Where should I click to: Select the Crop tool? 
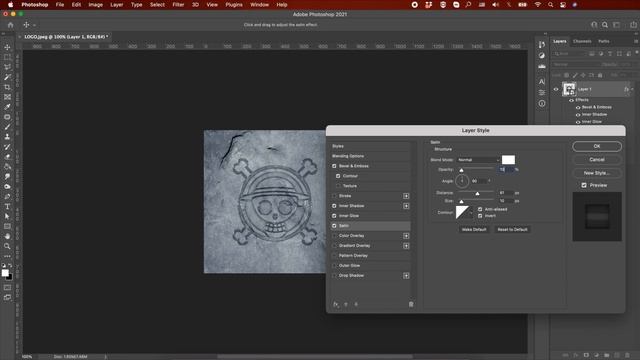click(x=7, y=87)
